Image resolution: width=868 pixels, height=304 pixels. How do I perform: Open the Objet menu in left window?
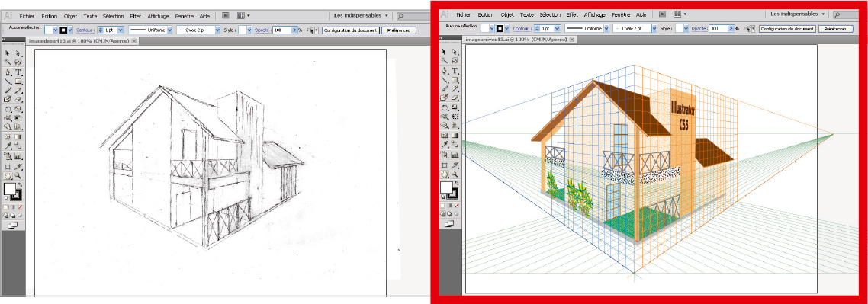click(70, 16)
